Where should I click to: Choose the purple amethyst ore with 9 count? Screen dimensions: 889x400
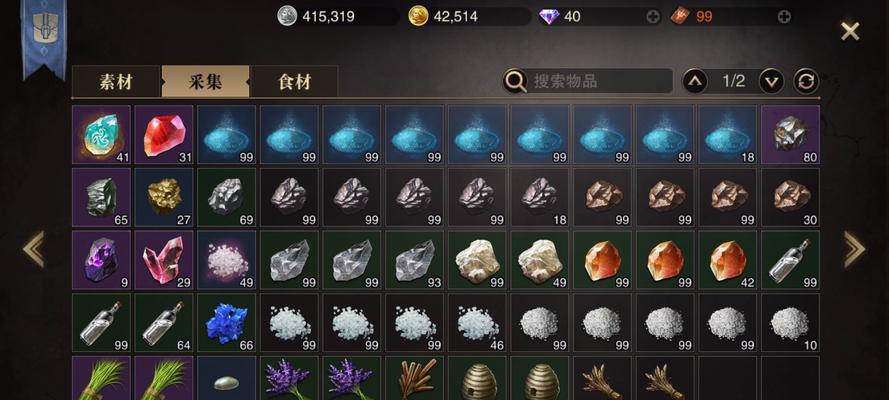101,259
